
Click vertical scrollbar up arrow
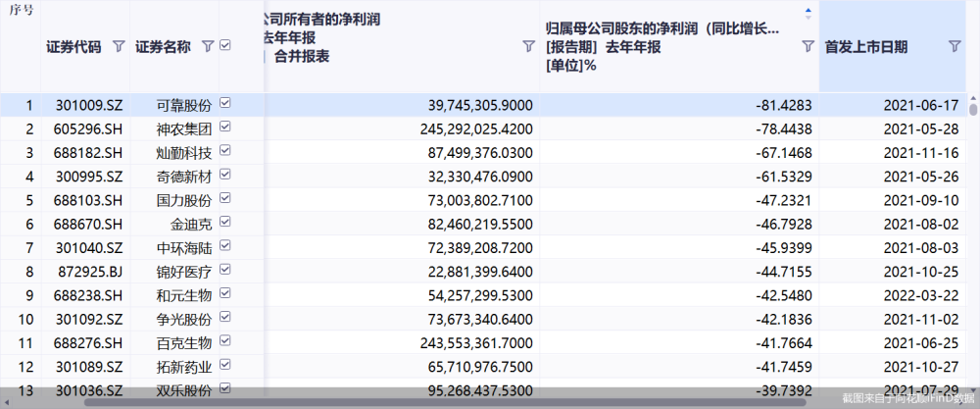click(x=973, y=98)
